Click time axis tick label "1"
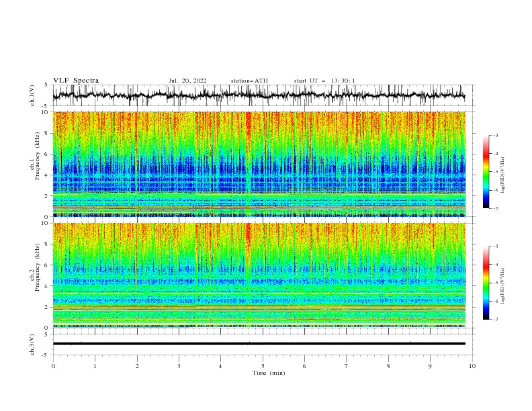Screen dimensions: 532x411 pos(95,366)
